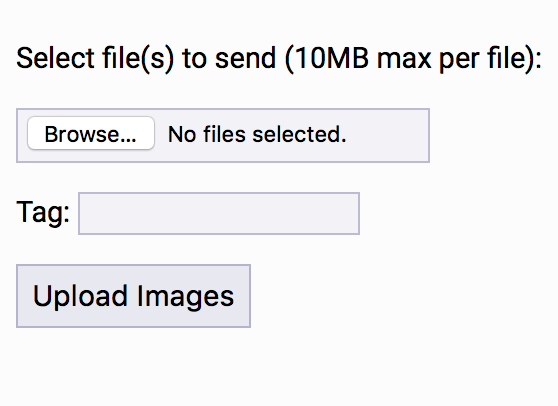Viewport: 558px width, 406px height.
Task: Click the 'Select file(s) to send' heading
Action: [x=146, y=59]
